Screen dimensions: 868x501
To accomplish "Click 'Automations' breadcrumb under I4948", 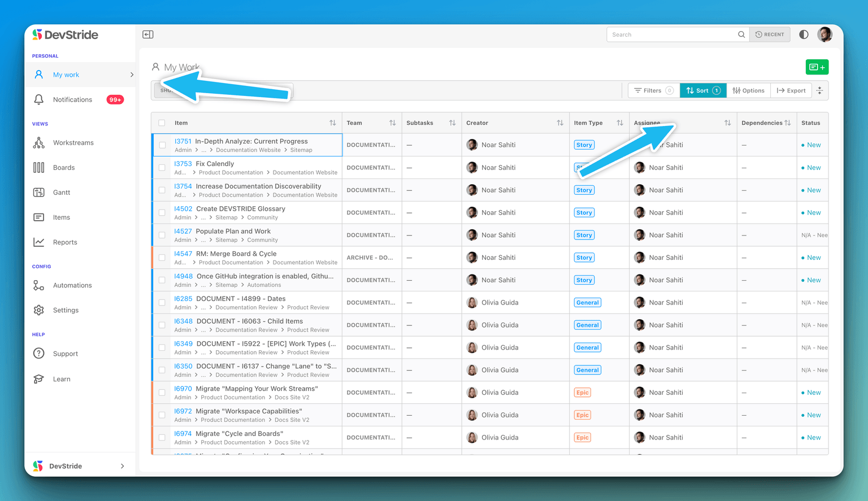I will [x=264, y=285].
